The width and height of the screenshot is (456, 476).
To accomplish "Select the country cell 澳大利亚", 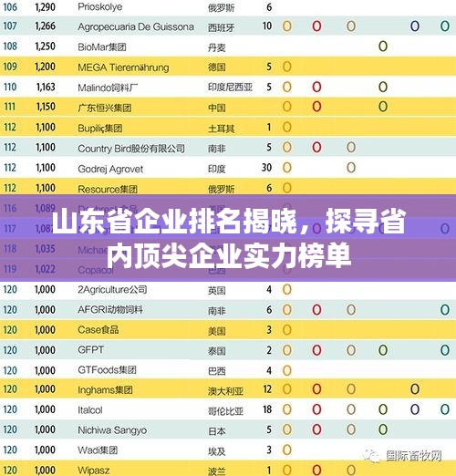I will tap(225, 391).
